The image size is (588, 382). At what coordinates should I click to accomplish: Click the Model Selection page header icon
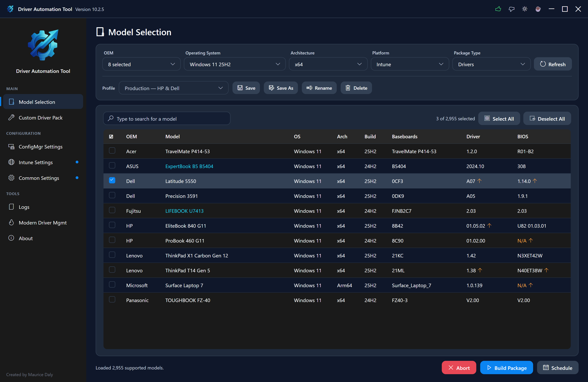(x=100, y=32)
